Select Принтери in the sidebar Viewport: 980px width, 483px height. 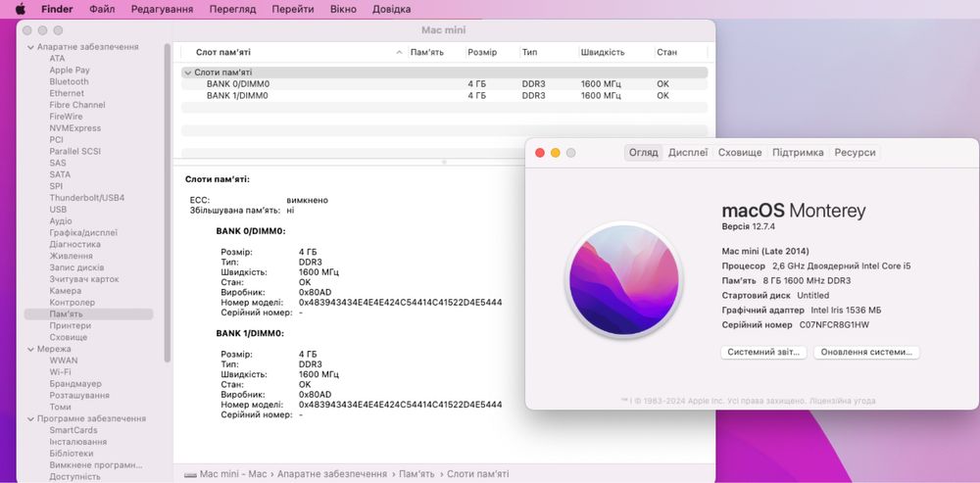coord(70,325)
